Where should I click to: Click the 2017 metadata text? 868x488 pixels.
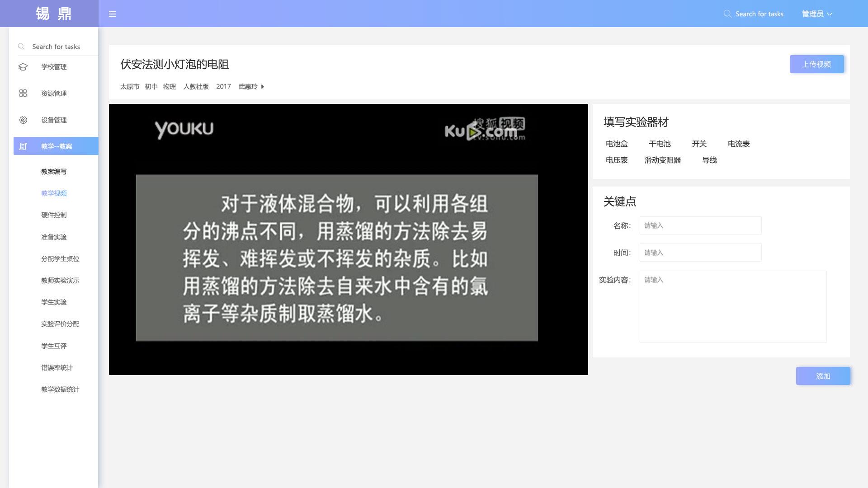[223, 87]
